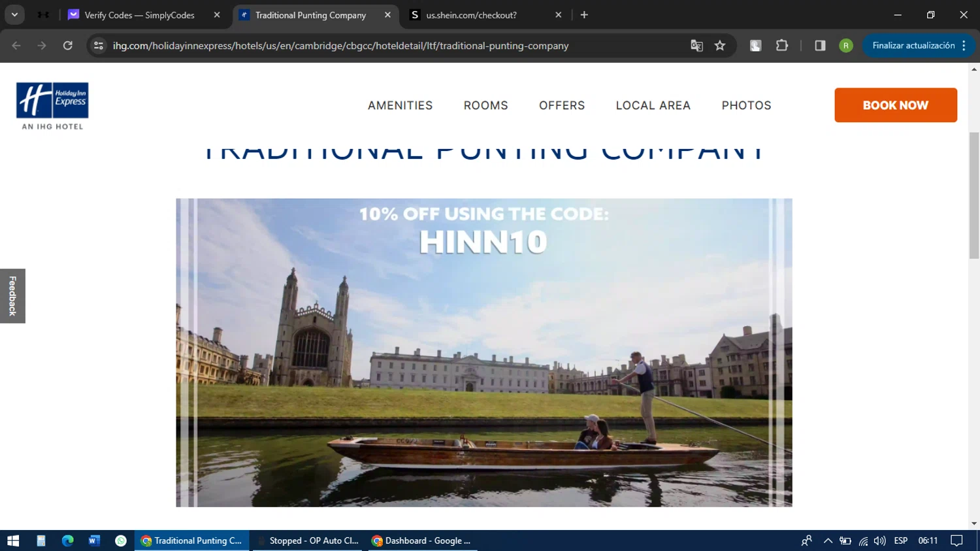Viewport: 980px width, 551px height.
Task: Close the shein checkout tab
Action: tap(558, 15)
